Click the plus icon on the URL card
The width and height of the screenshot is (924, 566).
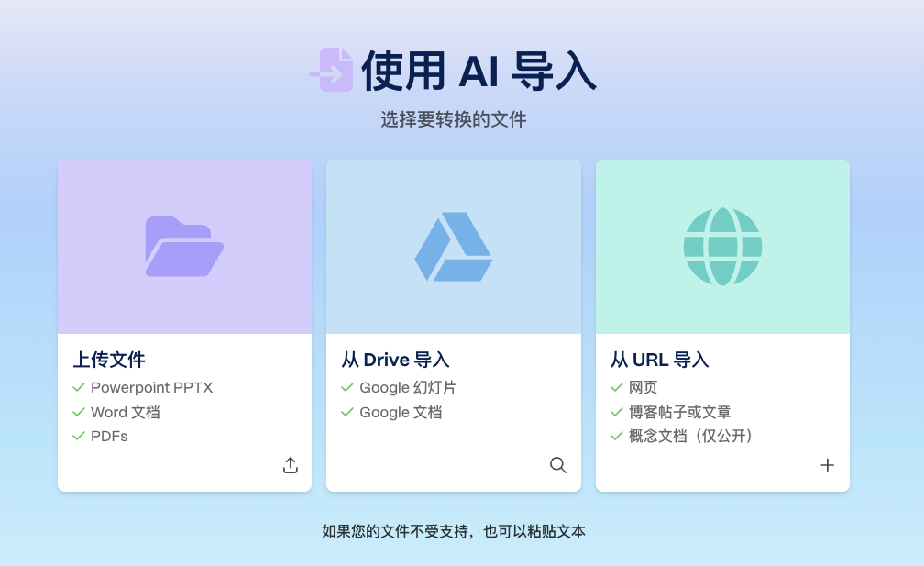pos(827,465)
